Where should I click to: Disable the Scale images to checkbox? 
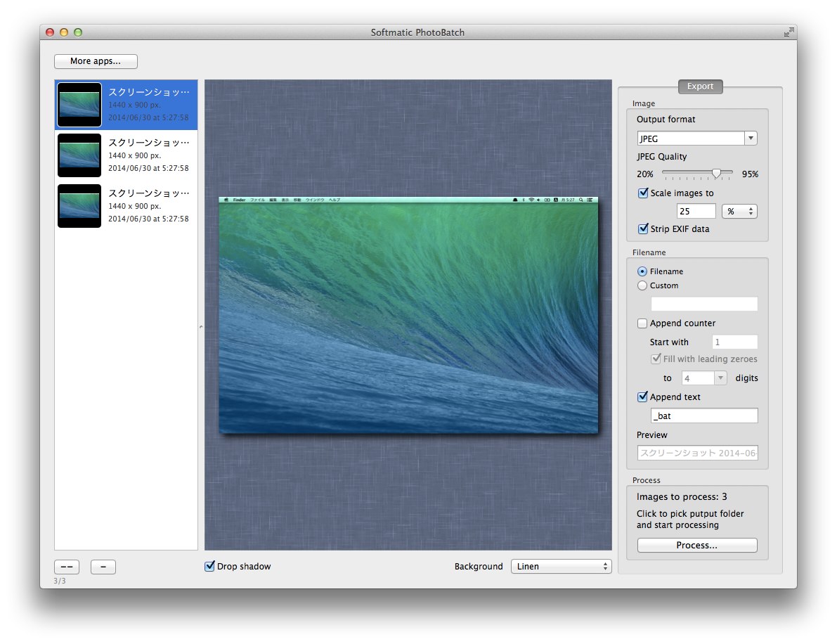643,193
